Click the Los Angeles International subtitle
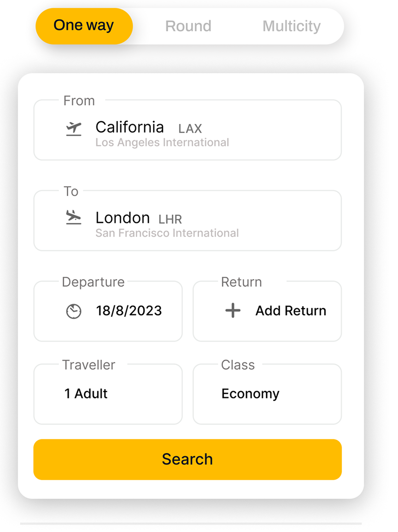398x532 pixels. coord(162,142)
